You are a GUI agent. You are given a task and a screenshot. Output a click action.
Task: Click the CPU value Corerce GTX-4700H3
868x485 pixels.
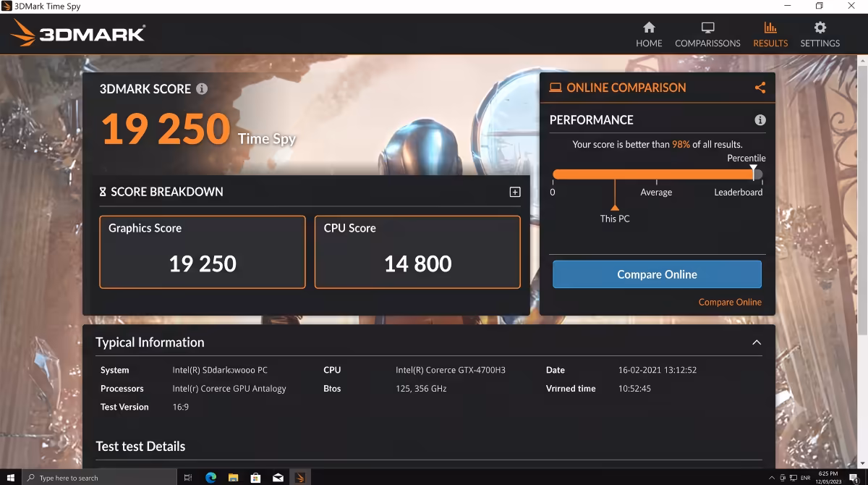451,370
